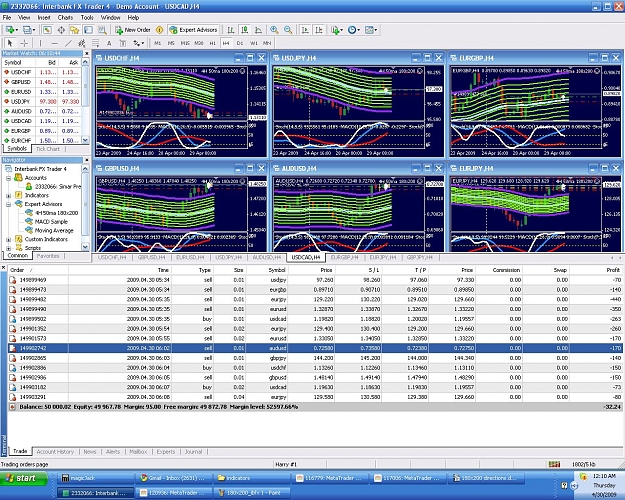Zoom out on the chart
This screenshot has height=500, width=625.
pyautogui.click(x=288, y=30)
